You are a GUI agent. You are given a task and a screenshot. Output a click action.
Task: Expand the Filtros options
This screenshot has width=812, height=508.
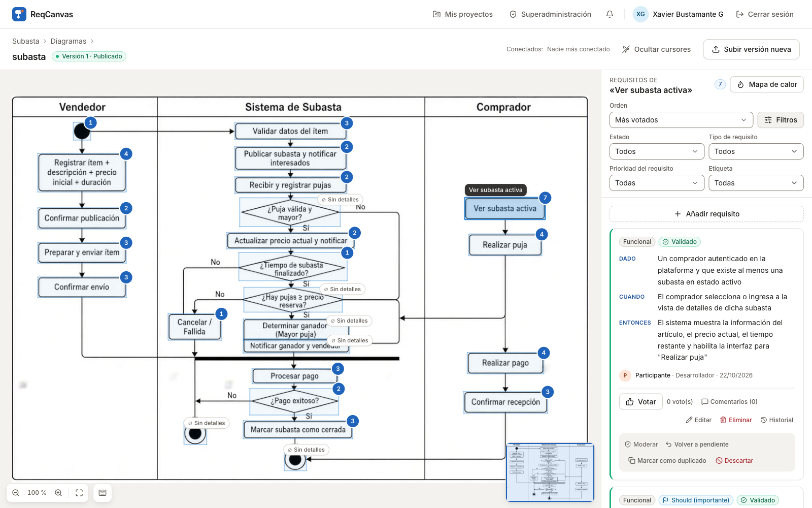(781, 120)
